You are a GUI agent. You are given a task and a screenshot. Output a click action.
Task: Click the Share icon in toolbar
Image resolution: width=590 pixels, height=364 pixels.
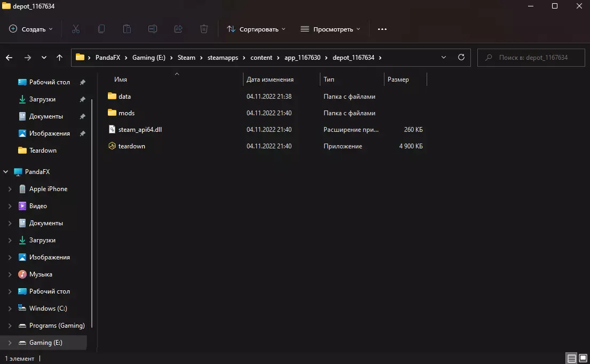178,29
